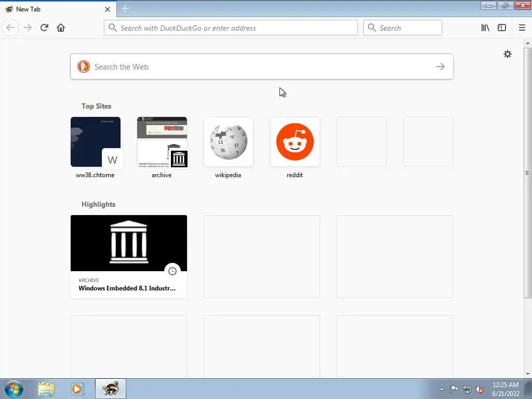Screen dimensions: 532x399
Task: Open Windows Embedded 8.1 Industr... highlight card
Action: (x=129, y=257)
